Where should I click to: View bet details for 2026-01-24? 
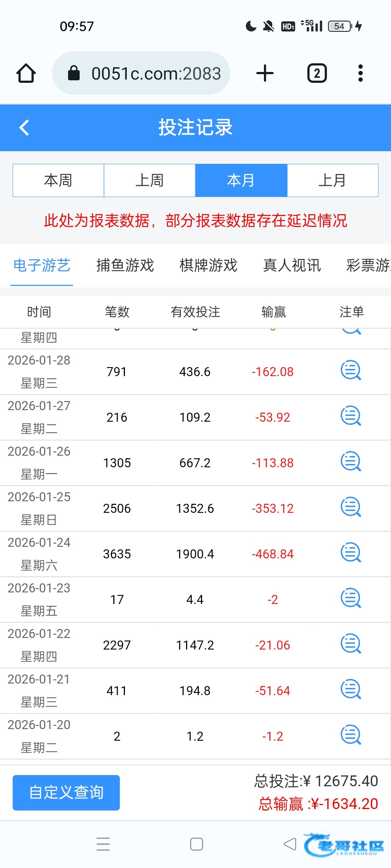point(350,553)
